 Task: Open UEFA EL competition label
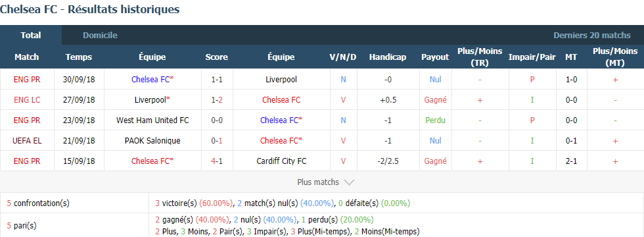click(x=27, y=141)
